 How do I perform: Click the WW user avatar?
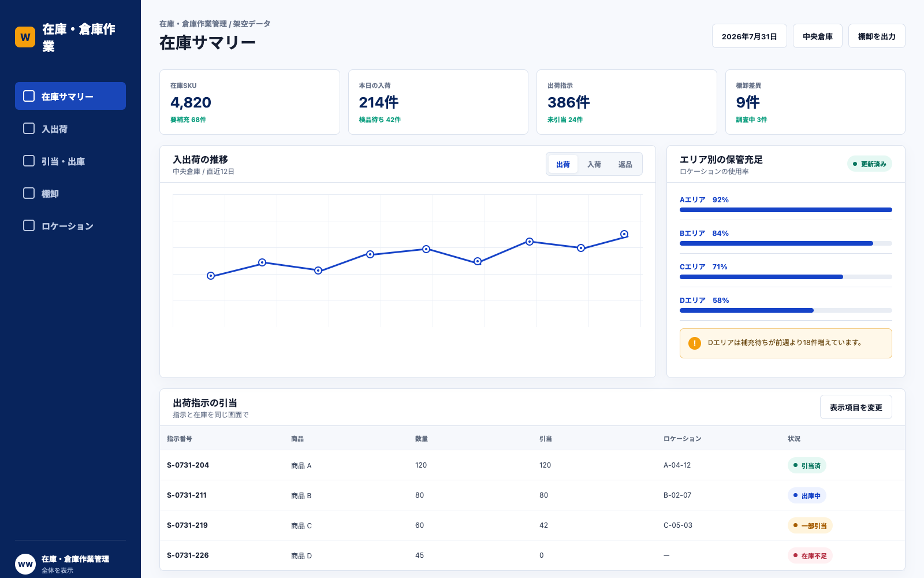coord(25,564)
